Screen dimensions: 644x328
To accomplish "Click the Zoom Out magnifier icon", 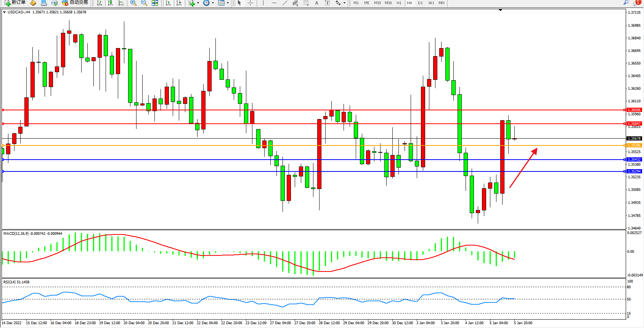I will [x=144, y=3].
